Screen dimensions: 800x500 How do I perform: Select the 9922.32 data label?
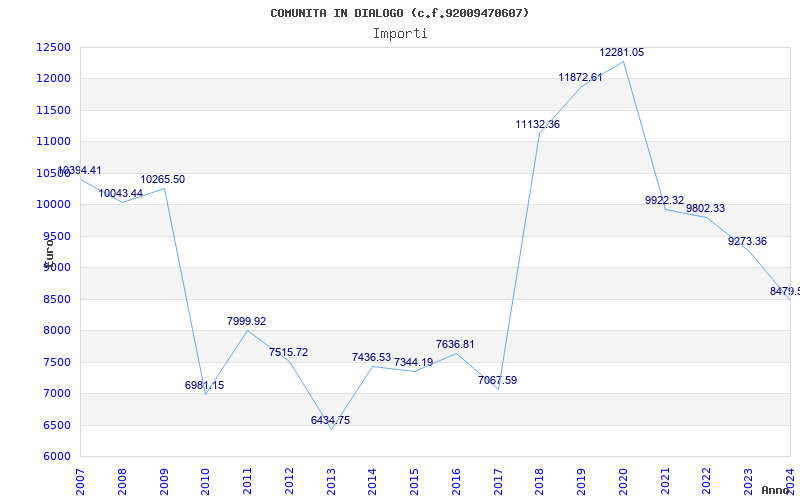click(x=664, y=200)
